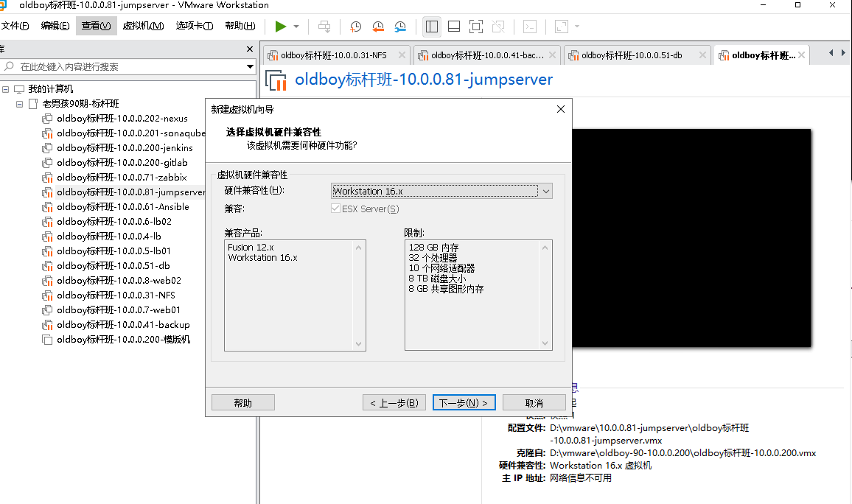
Task: Click the Send Ctrl+Alt+Del toolbar icon
Action: [324, 26]
